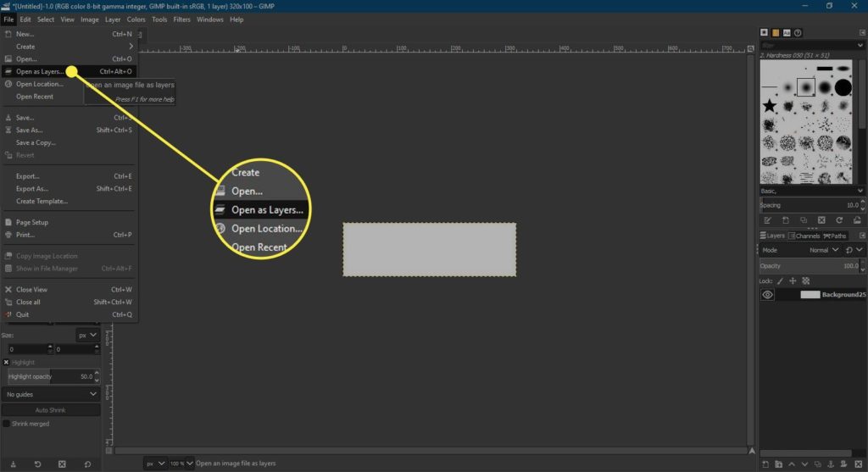Raise the layer with up arrow icon
This screenshot has height=472, width=868.
pos(792,464)
